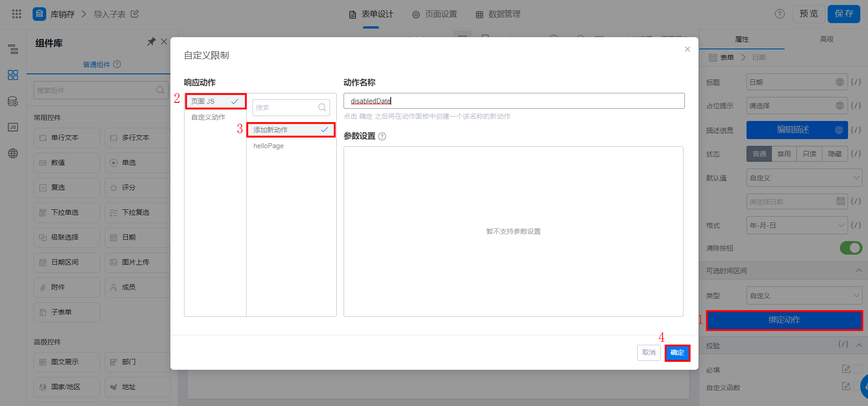Open the 格式 年-月-日 dropdown
This screenshot has width=868, height=406.
coord(797,225)
